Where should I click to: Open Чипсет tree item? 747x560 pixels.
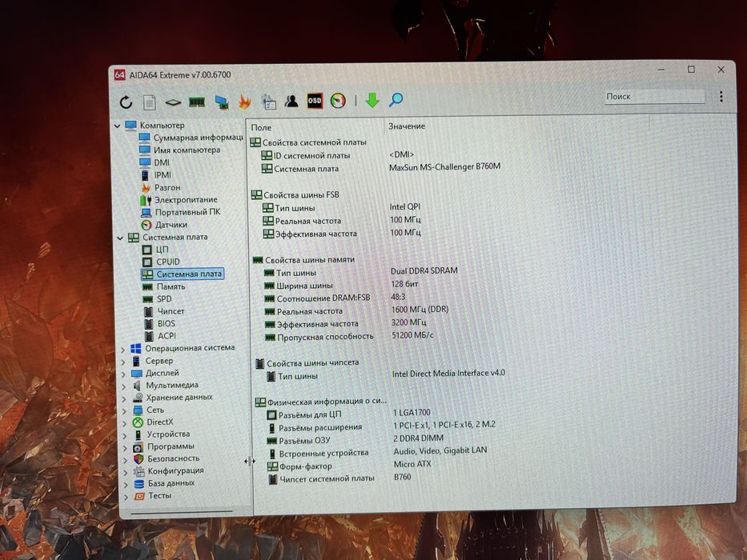point(164,311)
